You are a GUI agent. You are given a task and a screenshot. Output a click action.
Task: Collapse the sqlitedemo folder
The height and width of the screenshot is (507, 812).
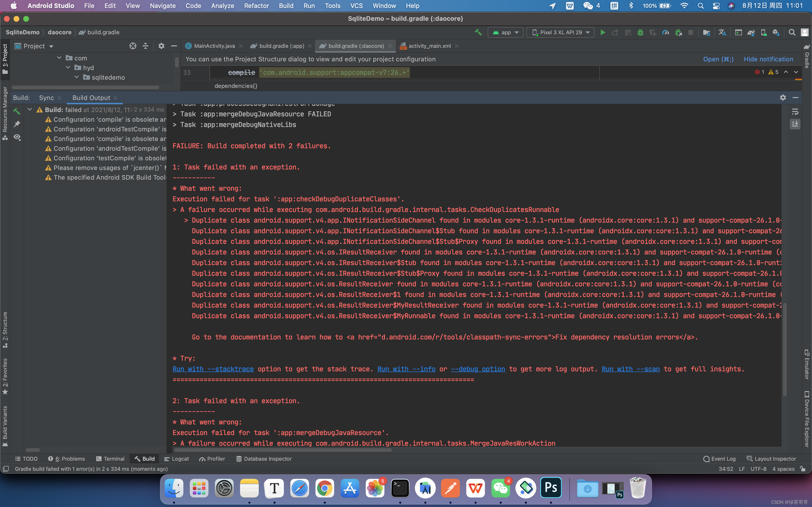tap(77, 77)
